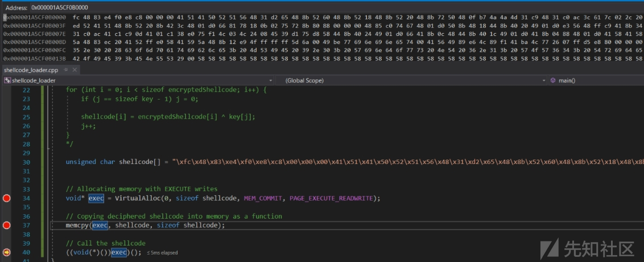Click memory row address 0x000001A5CF0B007E

click(35, 34)
